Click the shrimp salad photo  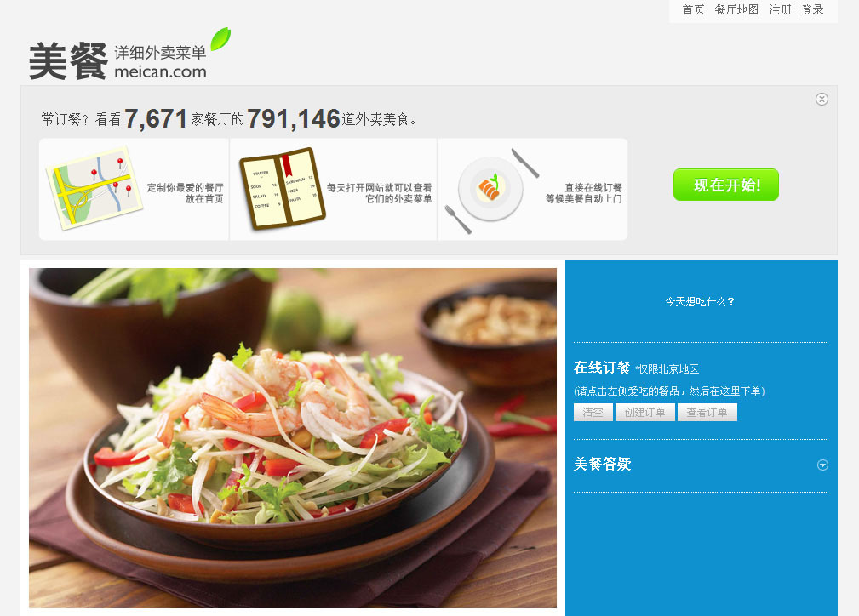tap(293, 437)
